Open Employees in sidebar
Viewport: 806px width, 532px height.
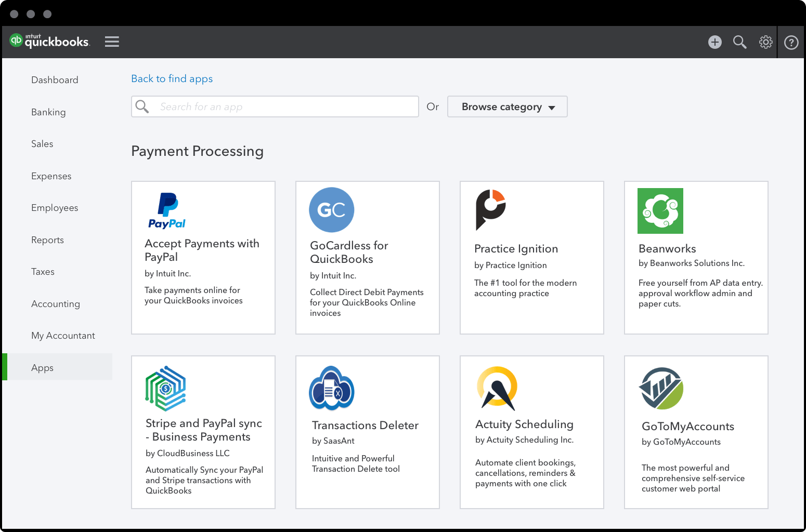(55, 208)
